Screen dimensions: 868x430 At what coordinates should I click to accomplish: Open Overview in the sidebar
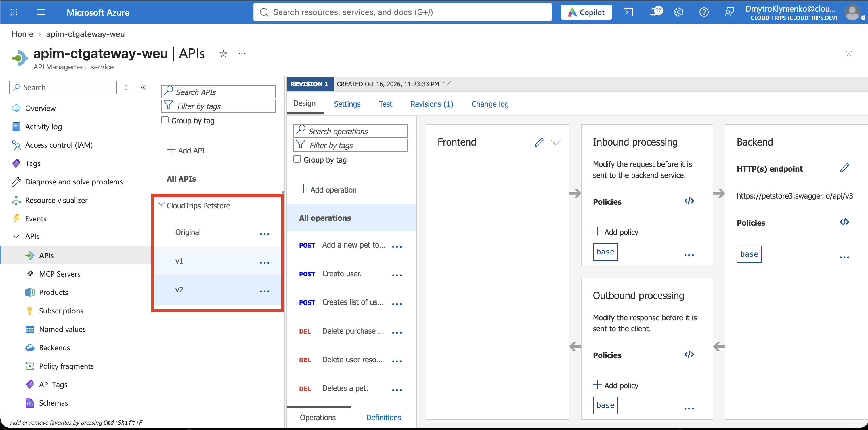[41, 108]
